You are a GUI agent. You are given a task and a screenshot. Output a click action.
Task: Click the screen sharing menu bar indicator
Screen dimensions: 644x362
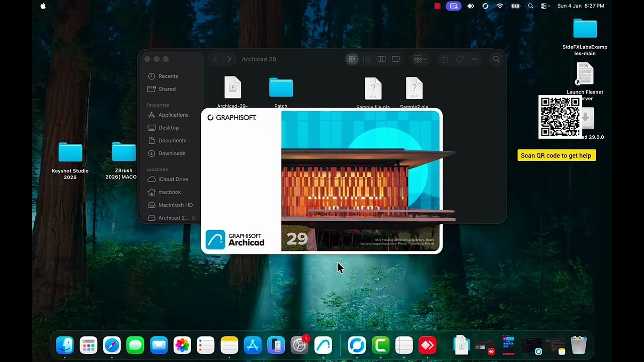click(453, 6)
